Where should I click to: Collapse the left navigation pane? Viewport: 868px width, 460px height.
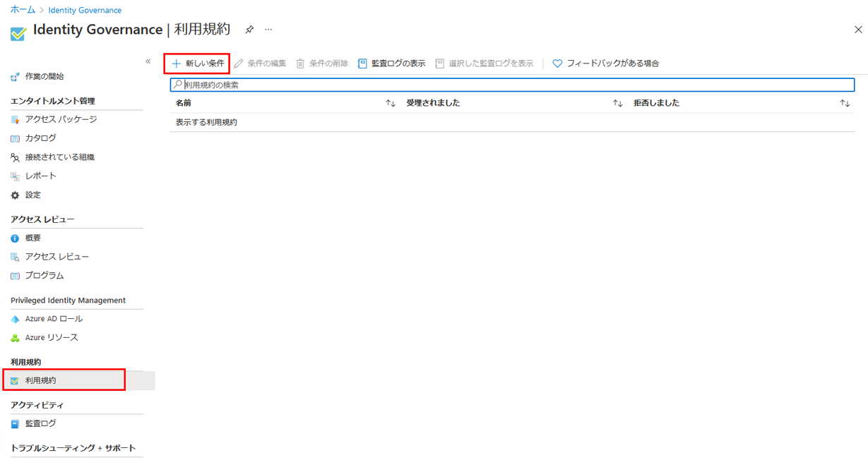pos(148,61)
